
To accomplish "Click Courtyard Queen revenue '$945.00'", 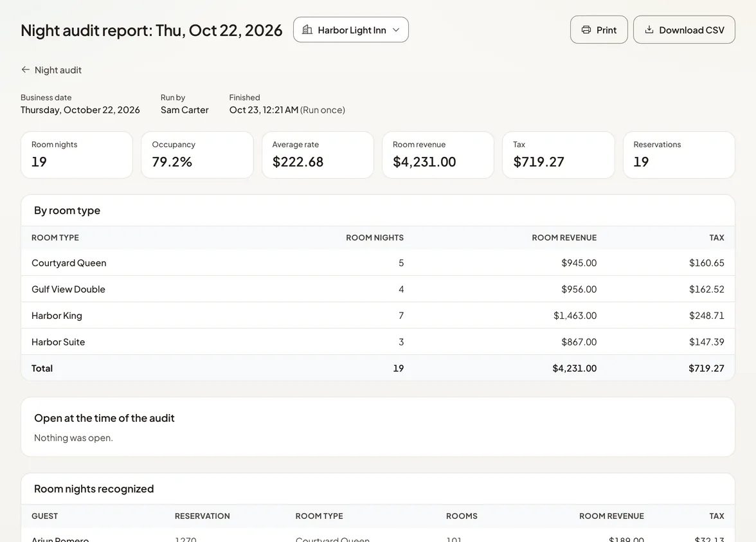I will coord(579,263).
